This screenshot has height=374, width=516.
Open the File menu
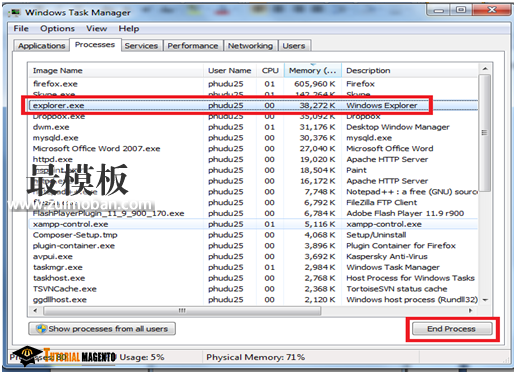coord(21,29)
